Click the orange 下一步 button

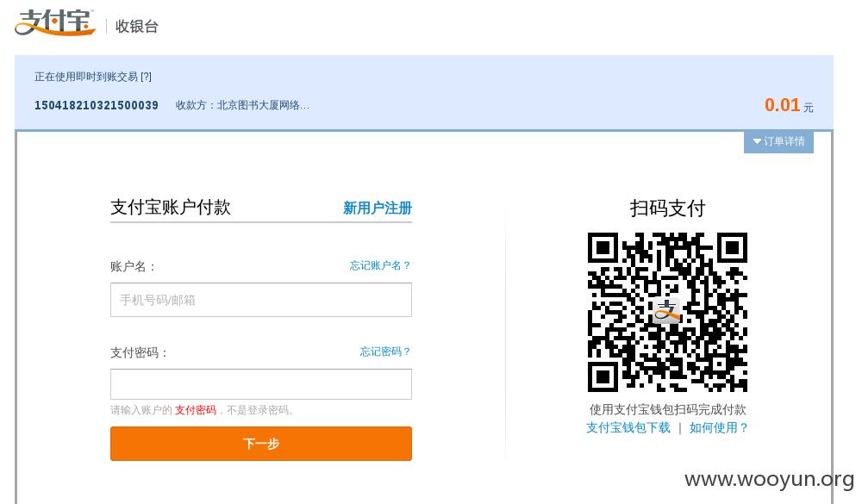pyautogui.click(x=261, y=444)
